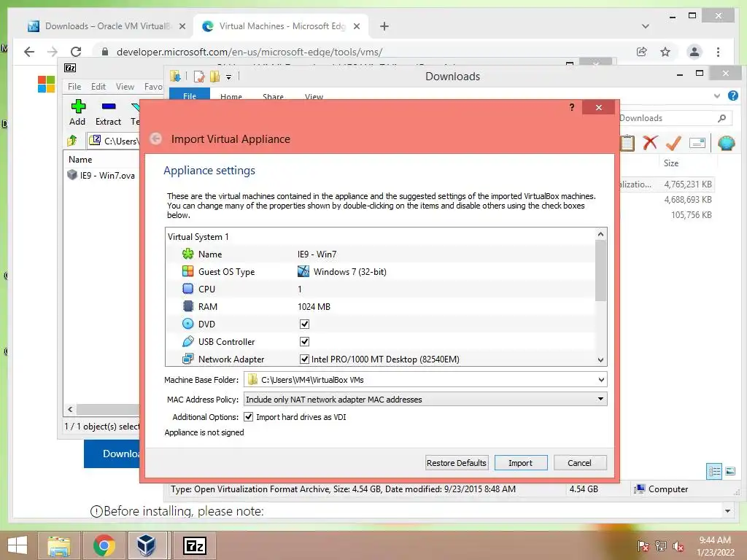Image resolution: width=747 pixels, height=560 pixels.
Task: Click the 7-Zip up-folder arrow icon
Action: (x=72, y=141)
